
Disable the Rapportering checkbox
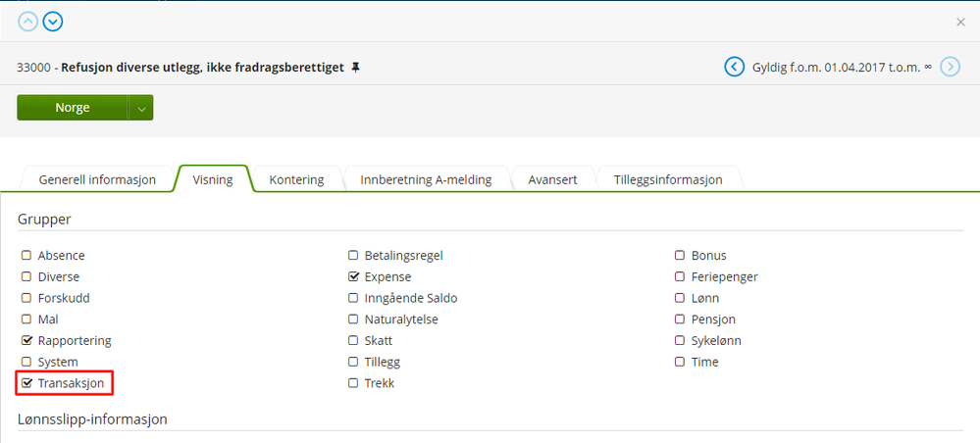(27, 341)
